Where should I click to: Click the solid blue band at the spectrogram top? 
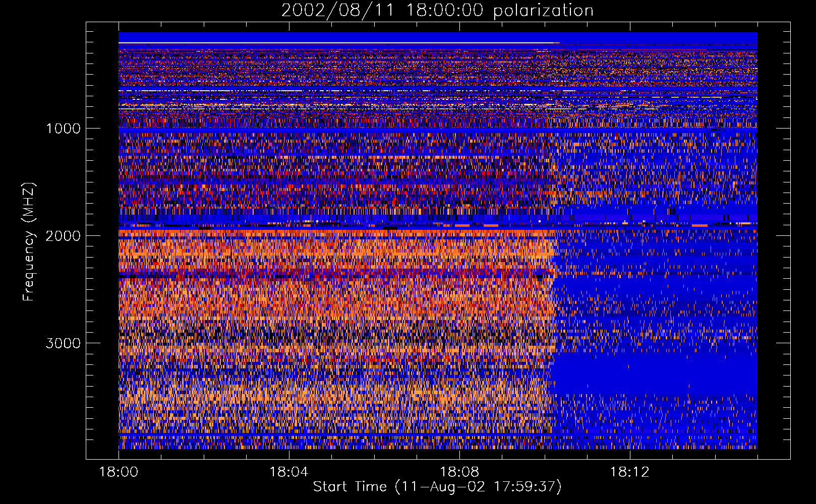click(438, 37)
